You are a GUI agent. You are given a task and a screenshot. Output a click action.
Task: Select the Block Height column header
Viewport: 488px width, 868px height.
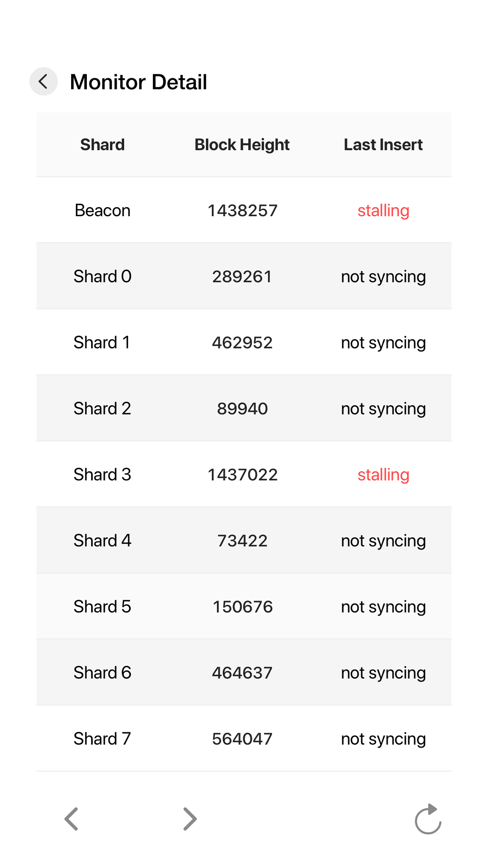click(x=242, y=145)
